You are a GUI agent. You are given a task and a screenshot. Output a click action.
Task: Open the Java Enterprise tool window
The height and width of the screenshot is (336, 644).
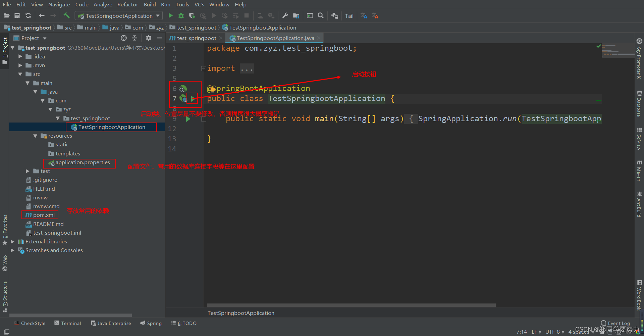pyautogui.click(x=111, y=323)
